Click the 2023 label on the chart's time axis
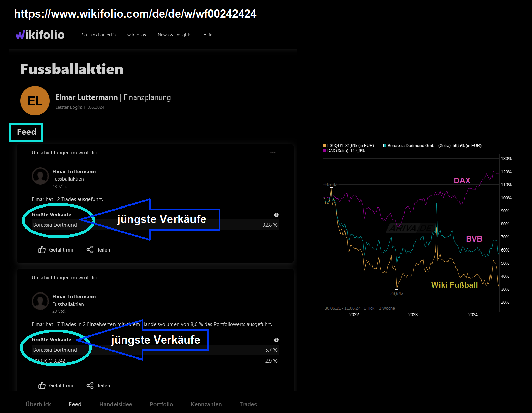The width and height of the screenshot is (532, 413). pyautogui.click(x=413, y=315)
